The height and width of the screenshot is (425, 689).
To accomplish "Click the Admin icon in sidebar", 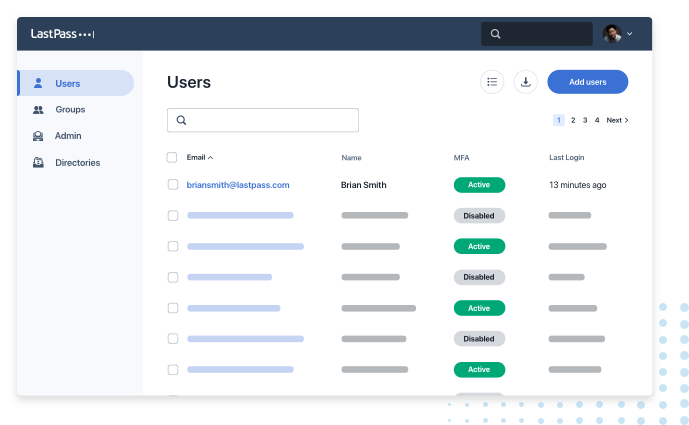I will point(38,136).
